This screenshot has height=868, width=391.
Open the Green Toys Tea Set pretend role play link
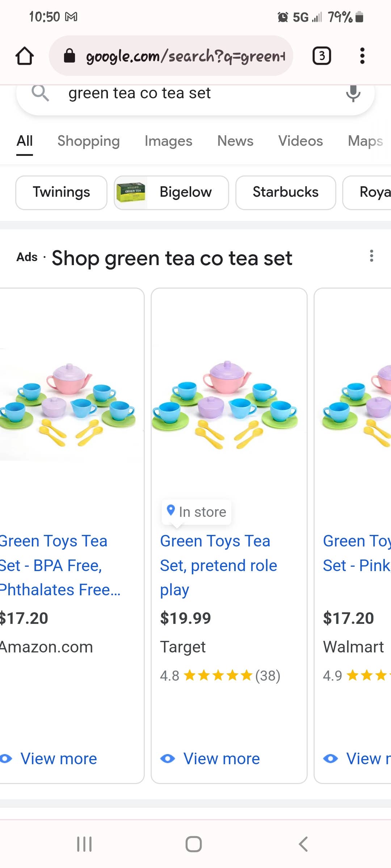[218, 565]
